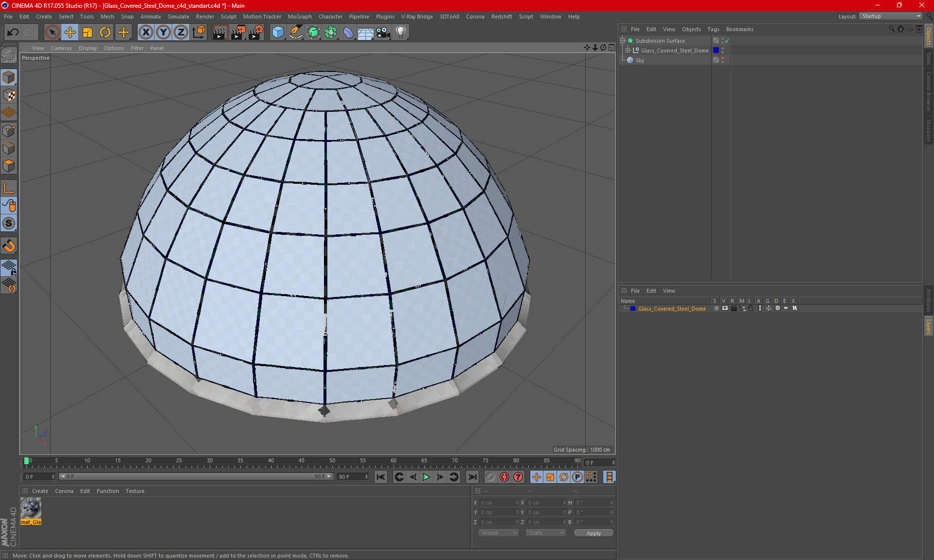
Task: Click the Undo arrow icon
Action: (13, 33)
